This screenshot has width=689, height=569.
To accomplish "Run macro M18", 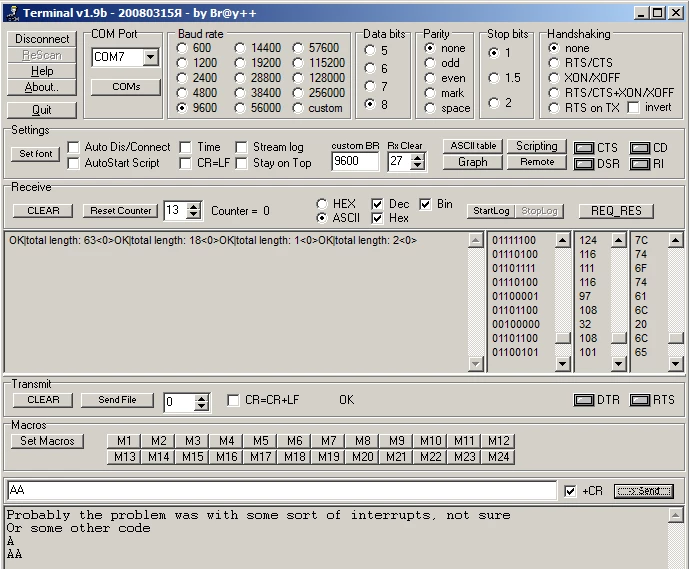I will coord(294,457).
